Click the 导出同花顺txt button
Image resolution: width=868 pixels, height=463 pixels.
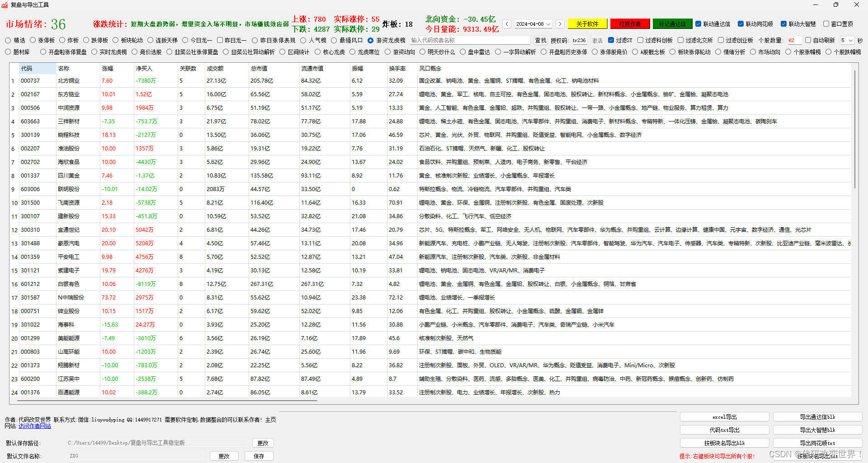[817, 443]
